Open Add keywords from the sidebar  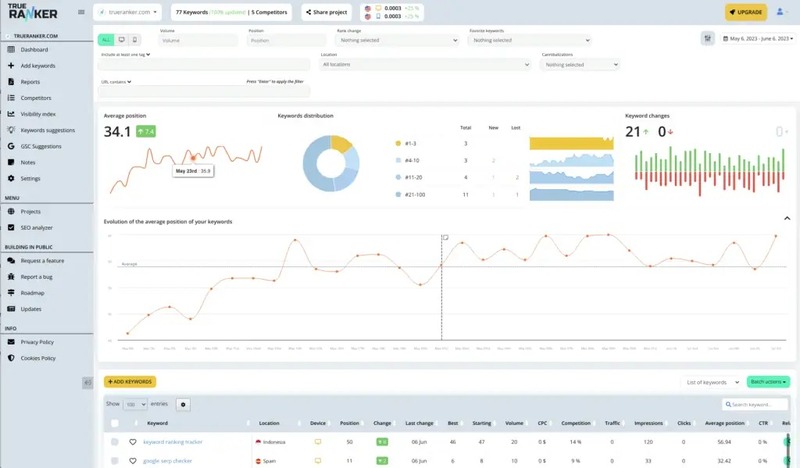point(38,66)
